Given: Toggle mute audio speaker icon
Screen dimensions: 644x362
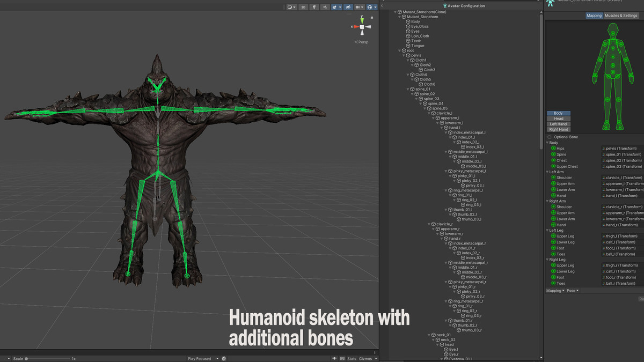Looking at the screenshot, I should (334, 358).
